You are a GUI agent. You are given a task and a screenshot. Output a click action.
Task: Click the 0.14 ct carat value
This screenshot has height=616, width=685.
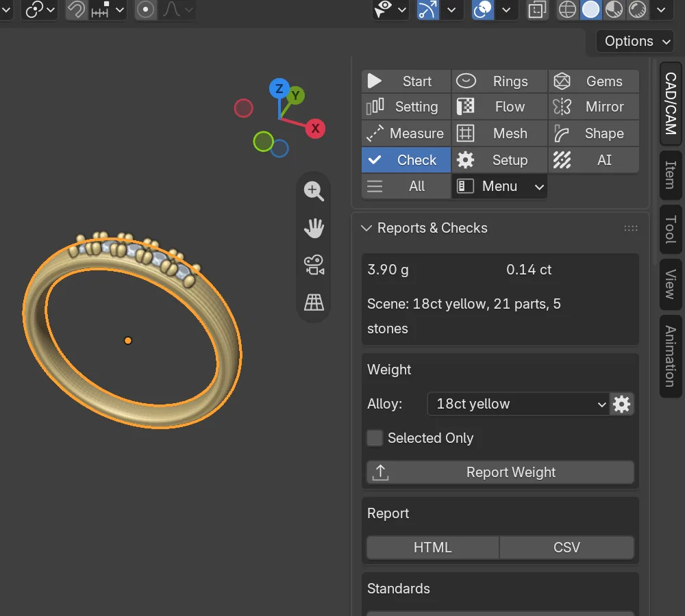529,270
